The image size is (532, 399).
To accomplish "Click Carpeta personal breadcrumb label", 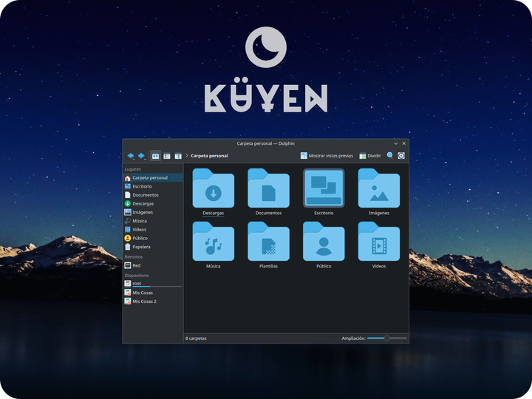I will tap(209, 156).
